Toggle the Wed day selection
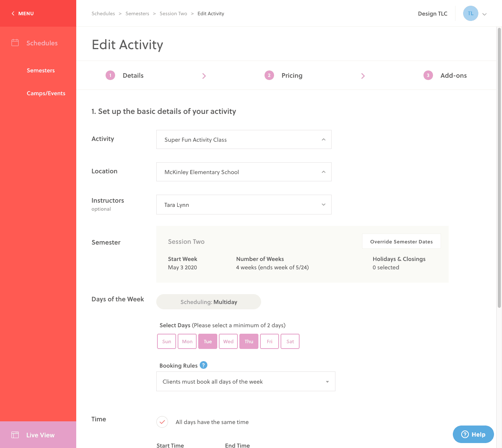Image resolution: width=502 pixels, height=448 pixels. (228, 341)
